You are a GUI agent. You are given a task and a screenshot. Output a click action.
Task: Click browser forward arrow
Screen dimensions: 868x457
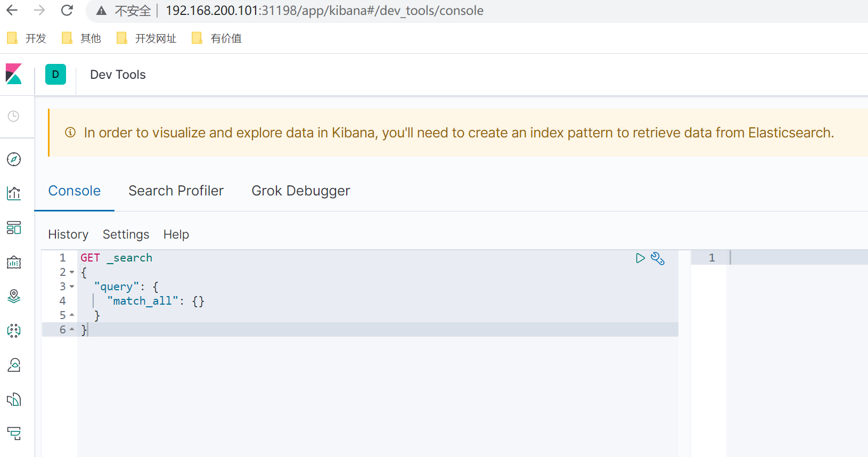(x=39, y=10)
